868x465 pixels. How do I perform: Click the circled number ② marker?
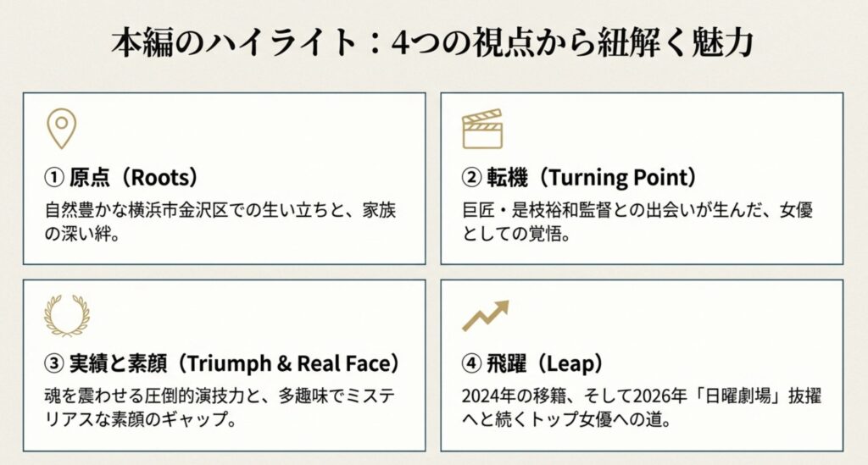point(471,178)
